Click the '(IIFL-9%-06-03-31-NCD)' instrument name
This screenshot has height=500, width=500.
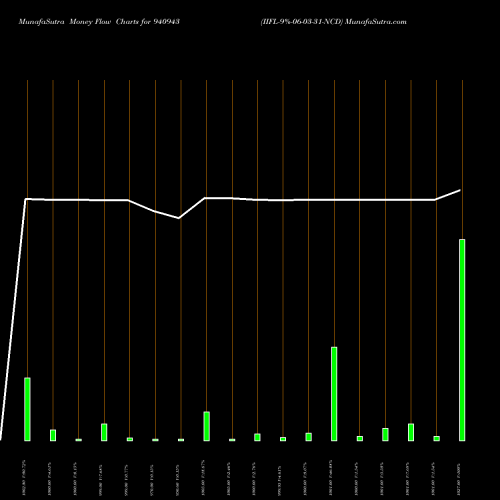click(302, 22)
